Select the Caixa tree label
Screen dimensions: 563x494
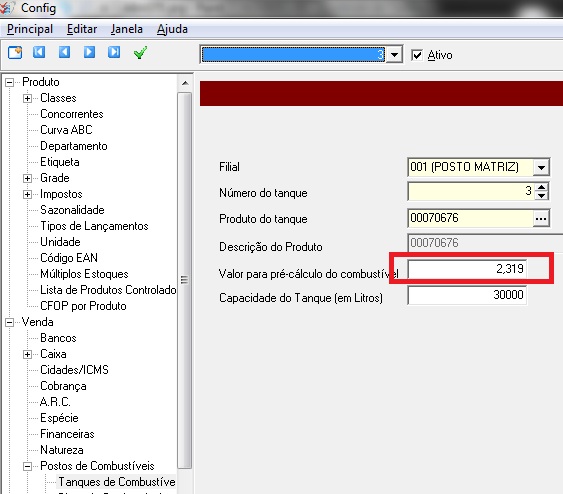(53, 354)
